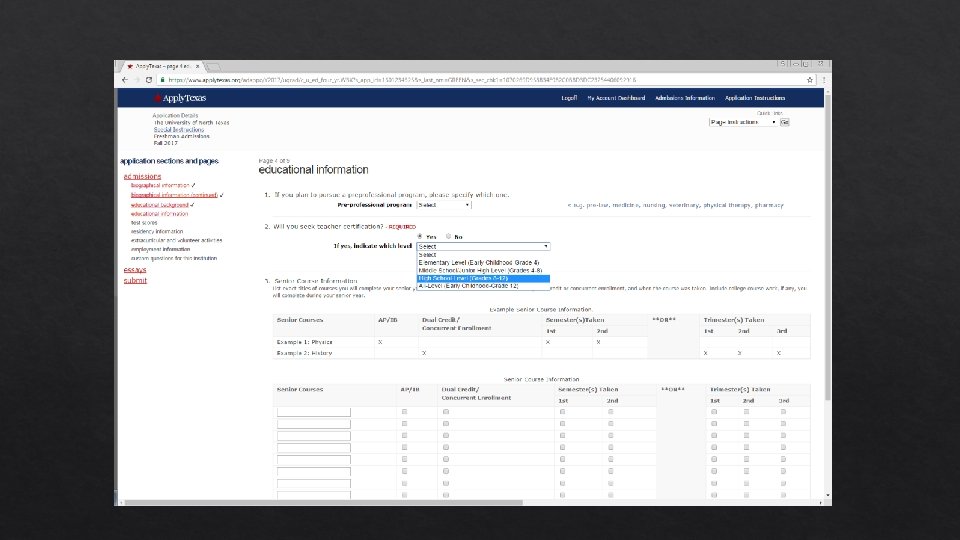The width and height of the screenshot is (960, 540).
Task: Click residency information in the sidebar
Action: pos(157,231)
